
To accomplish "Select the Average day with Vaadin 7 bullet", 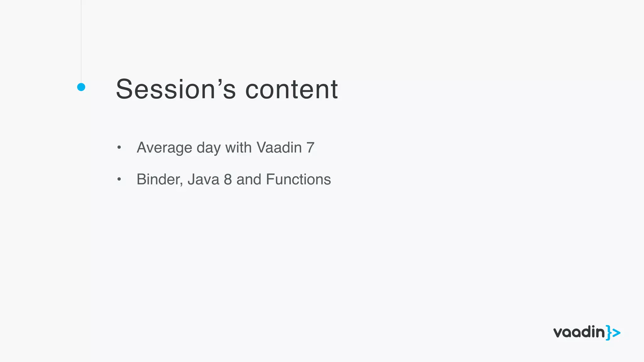I will pos(225,147).
